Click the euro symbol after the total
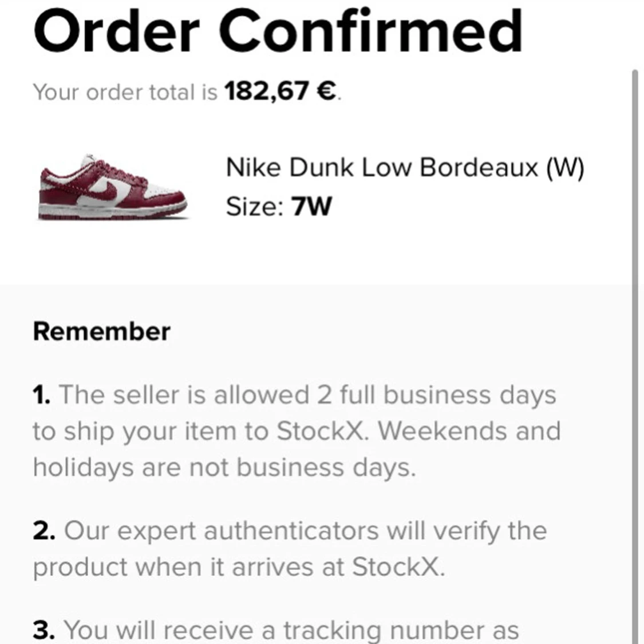644x644 pixels. [x=327, y=91]
